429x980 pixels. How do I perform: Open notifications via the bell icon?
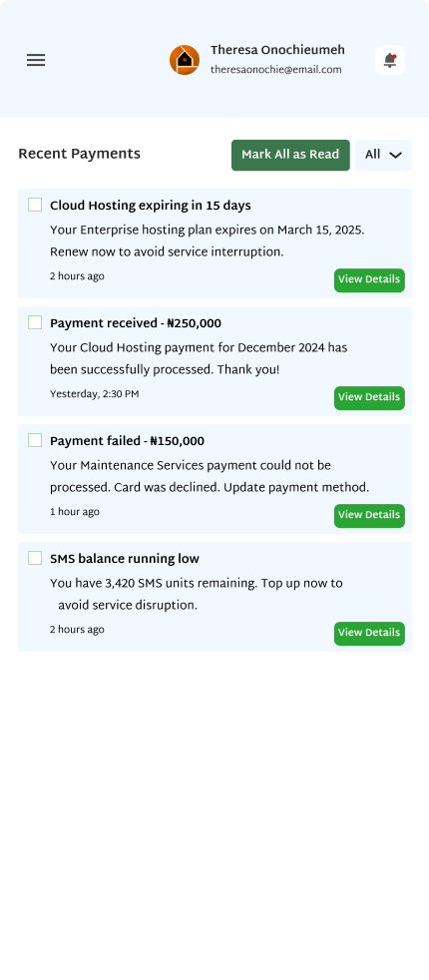pos(390,60)
